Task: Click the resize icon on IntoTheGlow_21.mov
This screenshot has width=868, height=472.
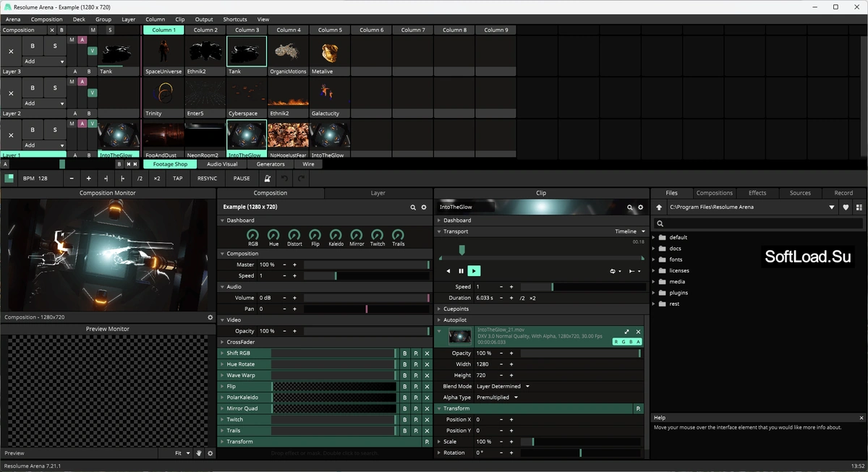Action: pyautogui.click(x=627, y=332)
